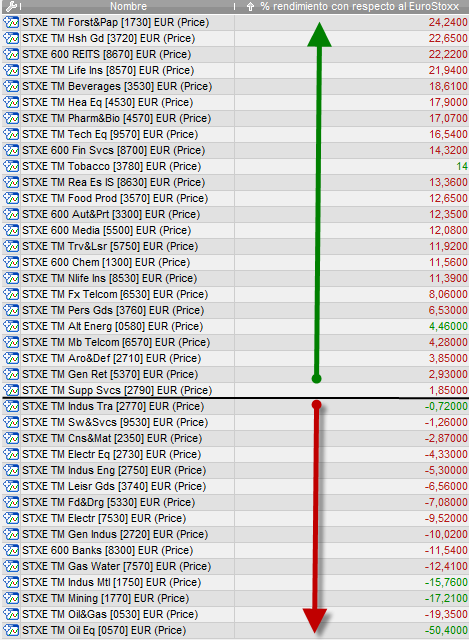Click chart icon beside STXE TM Alt Energ
The height and width of the screenshot is (640, 469).
point(11,326)
